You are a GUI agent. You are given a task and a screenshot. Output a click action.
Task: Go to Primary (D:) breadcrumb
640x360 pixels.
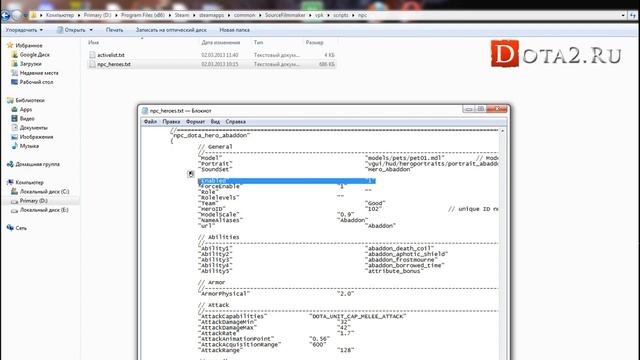pyautogui.click(x=97, y=15)
